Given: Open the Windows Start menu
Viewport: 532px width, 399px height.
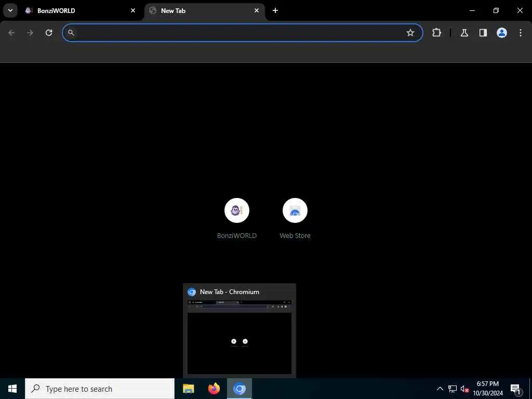Looking at the screenshot, I should coord(12,389).
